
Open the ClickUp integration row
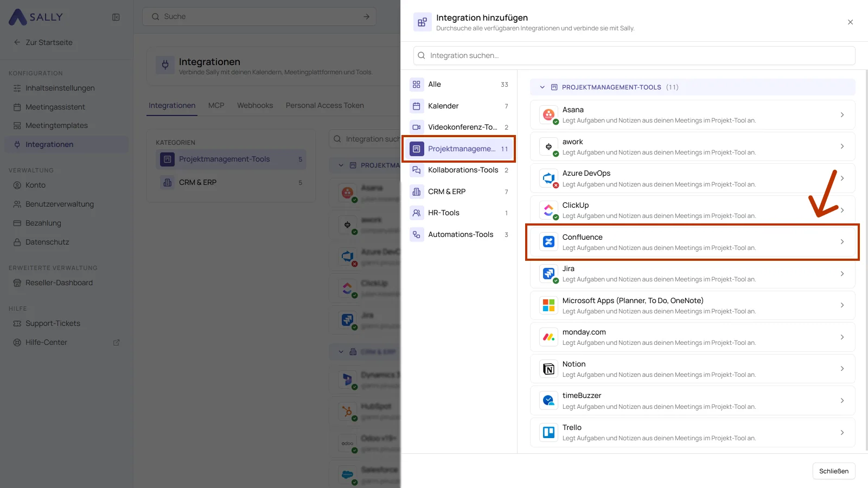coord(693,210)
